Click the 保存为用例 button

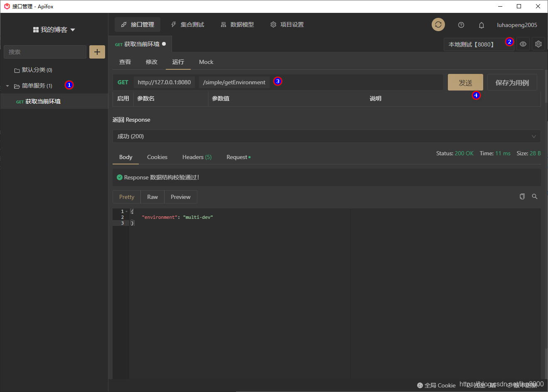(x=512, y=83)
